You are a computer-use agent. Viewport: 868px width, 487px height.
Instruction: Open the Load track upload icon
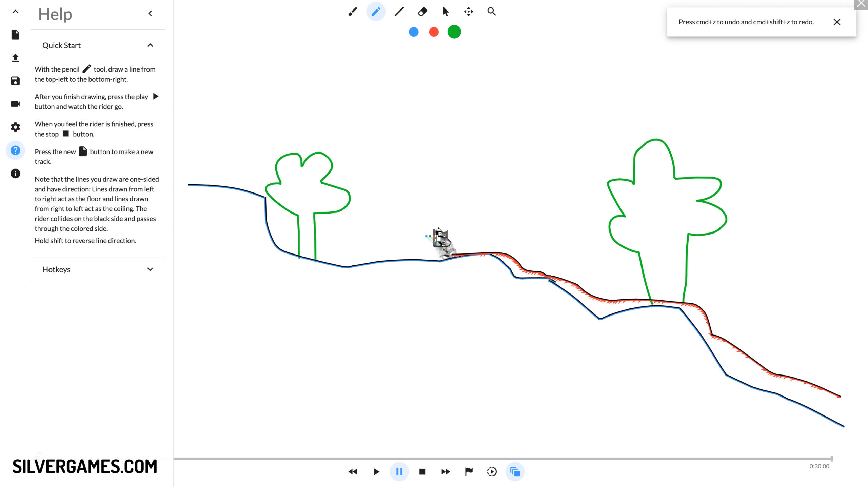point(15,58)
